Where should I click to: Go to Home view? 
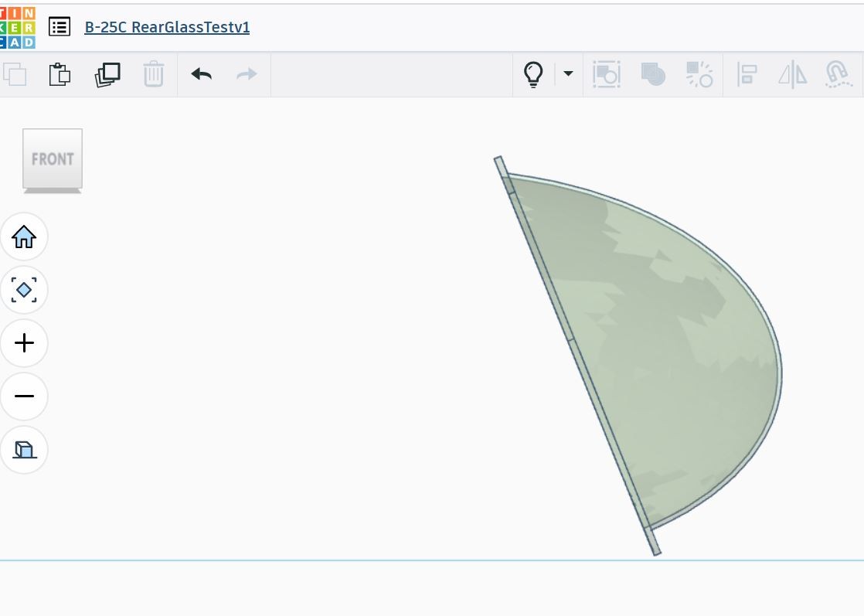[24, 237]
